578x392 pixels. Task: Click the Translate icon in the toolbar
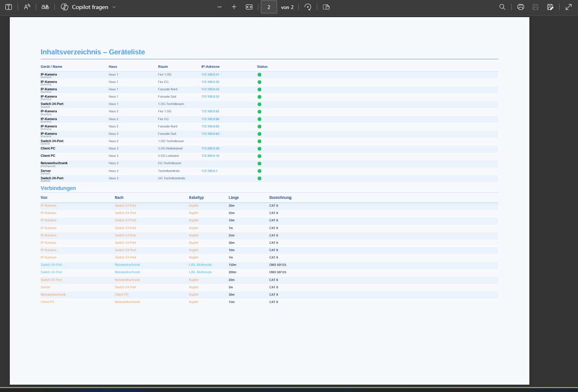point(45,7)
